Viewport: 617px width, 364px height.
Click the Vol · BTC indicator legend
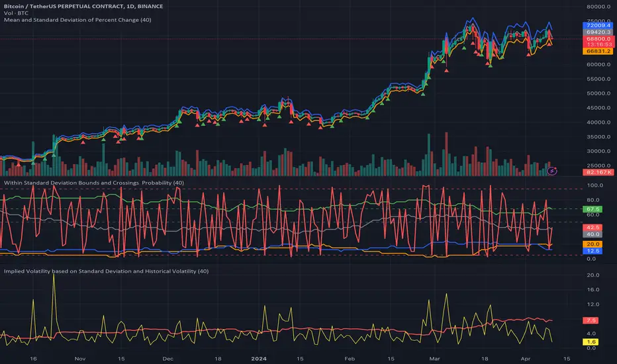16,13
